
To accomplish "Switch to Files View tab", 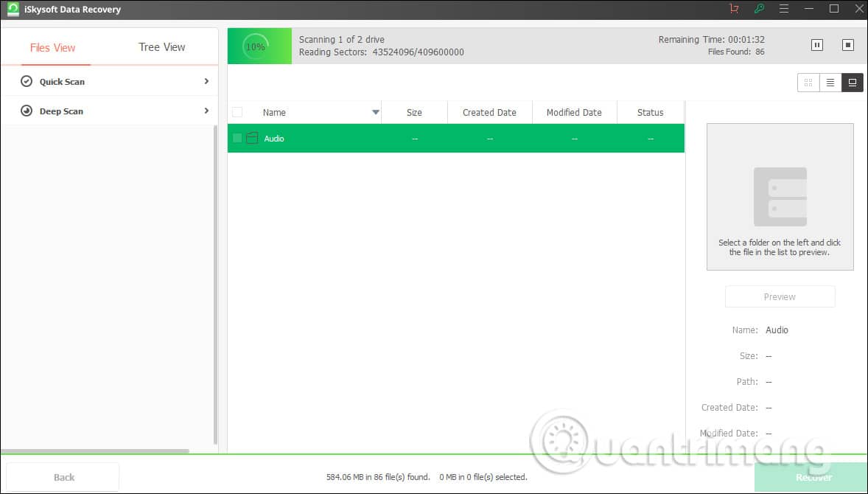I will click(52, 48).
